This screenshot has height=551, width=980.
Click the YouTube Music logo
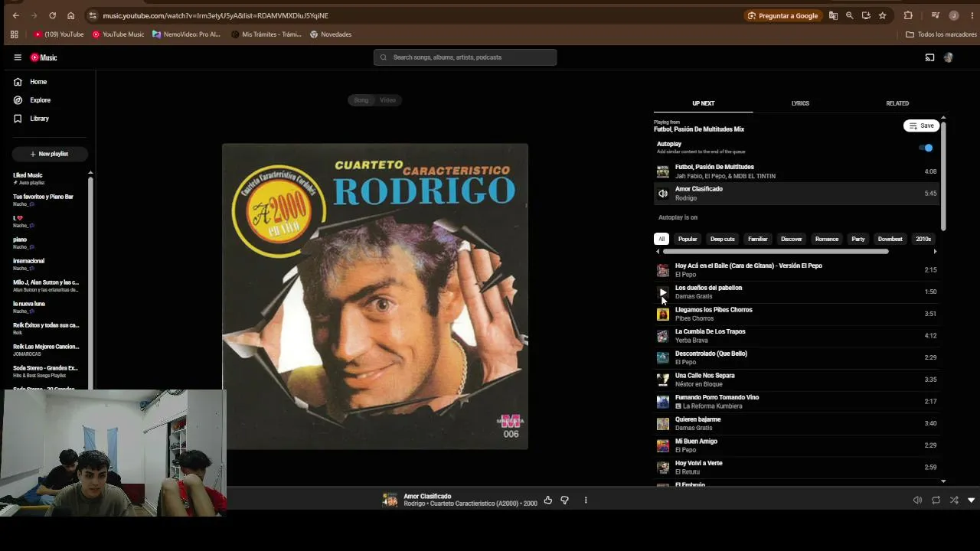coord(44,57)
